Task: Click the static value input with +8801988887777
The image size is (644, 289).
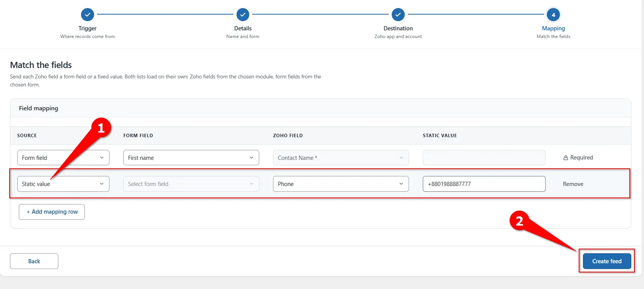Action: [x=484, y=184]
